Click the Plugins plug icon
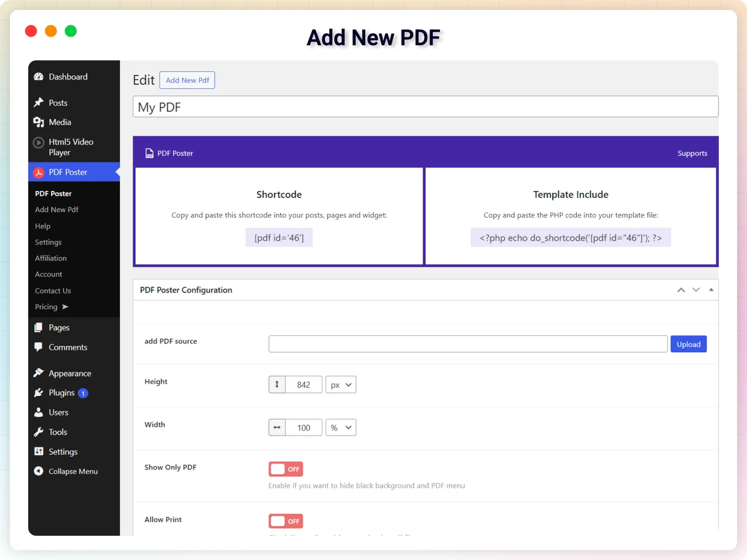Viewport: 747px width, 560px height. (x=39, y=393)
